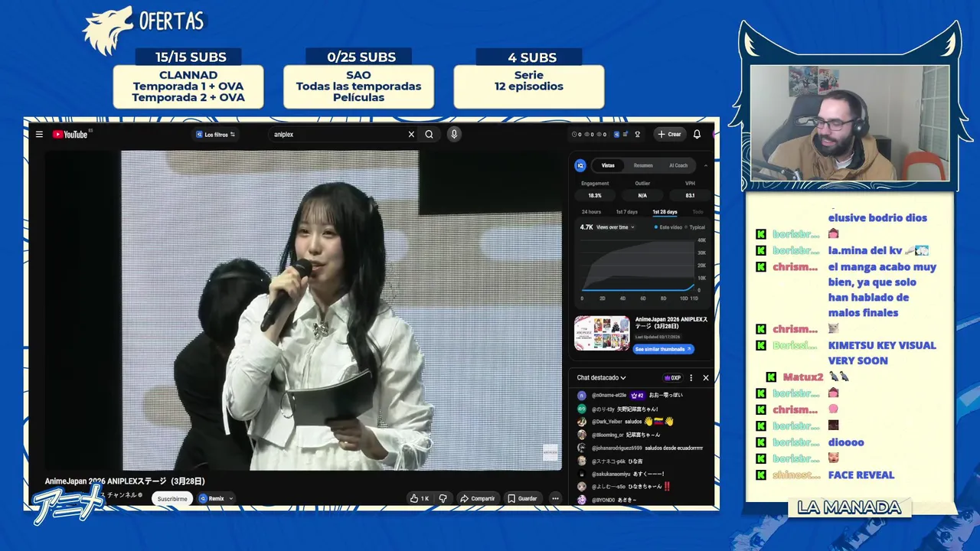The width and height of the screenshot is (980, 551).
Task: Click Matux2 username in stream chat
Action: pos(802,377)
